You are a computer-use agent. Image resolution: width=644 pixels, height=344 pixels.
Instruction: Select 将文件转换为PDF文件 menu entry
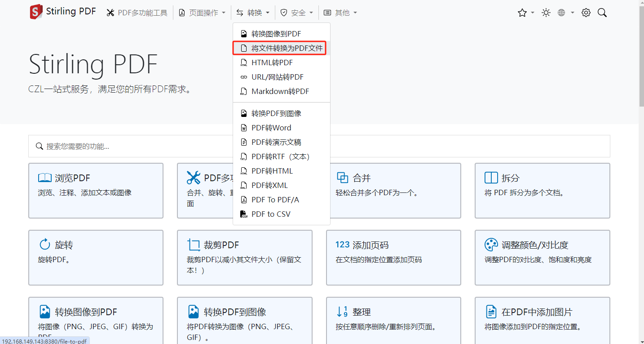tap(282, 48)
